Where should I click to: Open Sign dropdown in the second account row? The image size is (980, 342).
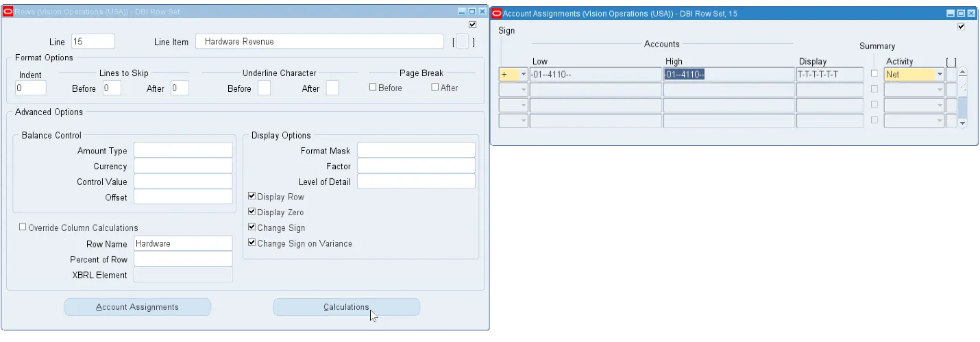pos(524,90)
